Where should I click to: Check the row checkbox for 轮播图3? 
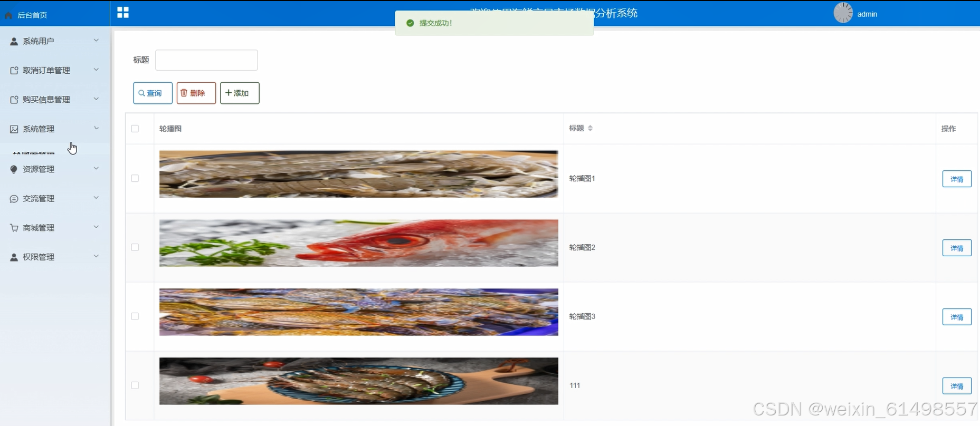tap(135, 316)
